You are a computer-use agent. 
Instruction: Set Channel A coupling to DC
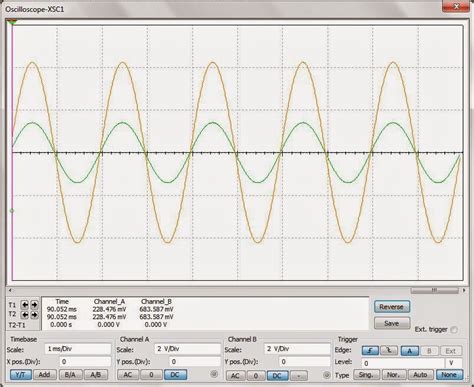tap(175, 375)
